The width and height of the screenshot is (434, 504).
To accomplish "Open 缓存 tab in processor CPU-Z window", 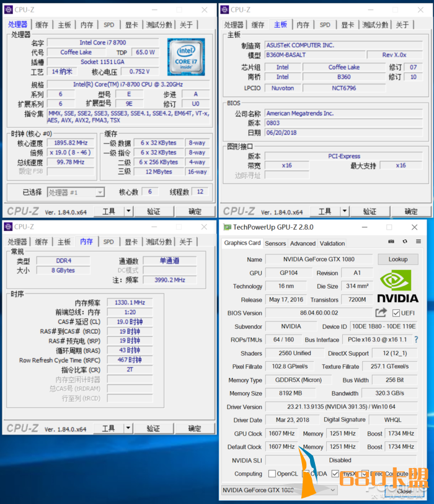I will pos(42,25).
